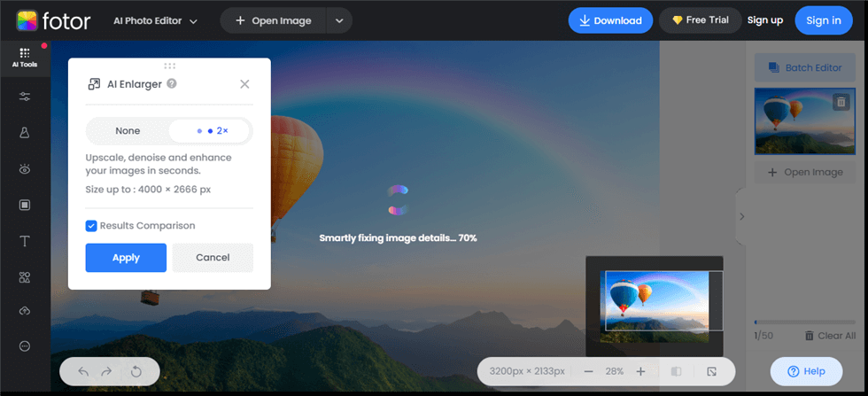Open the Cloud upload tool in sidebar
Screen dimensions: 868x396
[25, 311]
